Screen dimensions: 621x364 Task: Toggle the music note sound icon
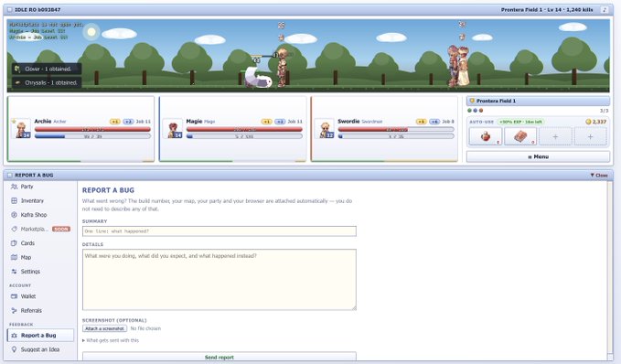[605, 9]
